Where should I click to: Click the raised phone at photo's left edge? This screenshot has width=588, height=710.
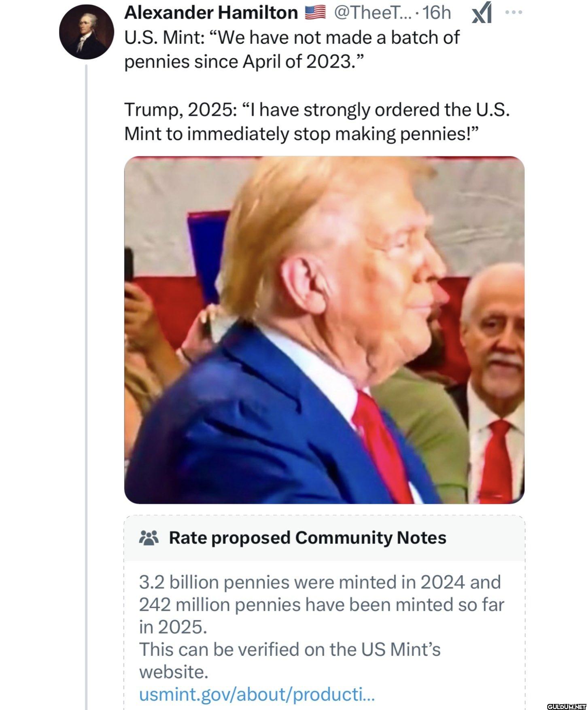129,267
